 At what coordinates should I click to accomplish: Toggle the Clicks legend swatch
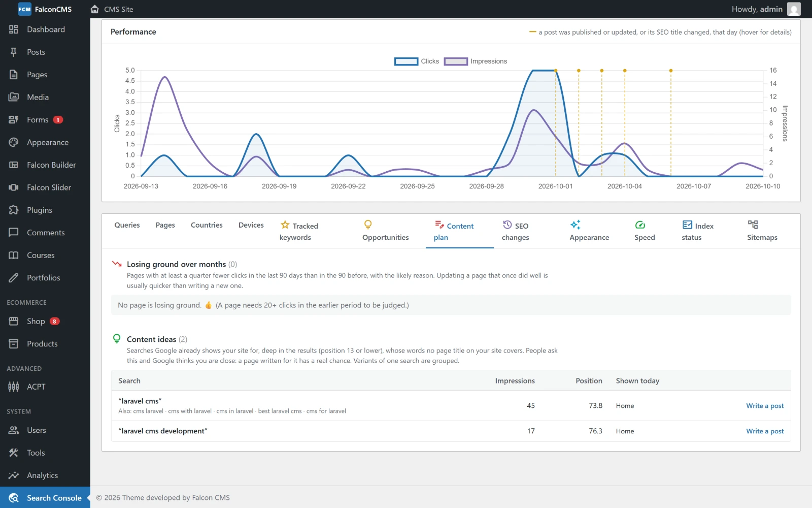click(406, 61)
